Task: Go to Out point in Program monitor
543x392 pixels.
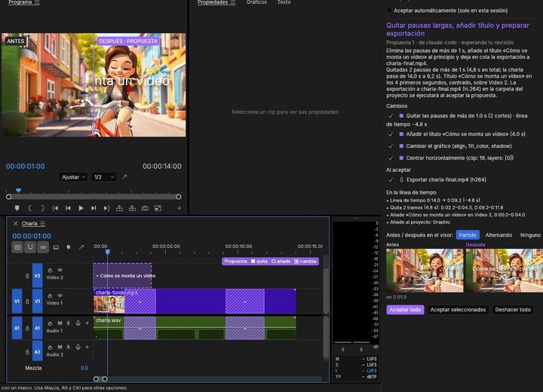Action: tap(106, 208)
